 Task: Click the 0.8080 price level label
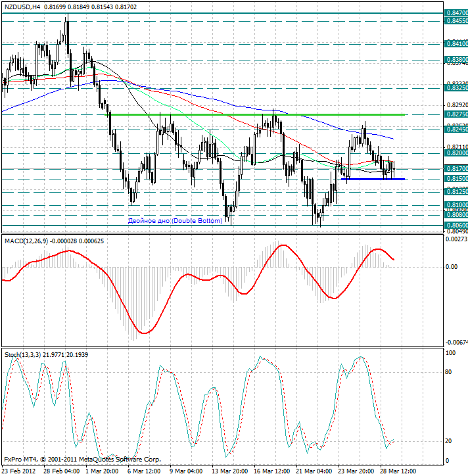(x=456, y=214)
